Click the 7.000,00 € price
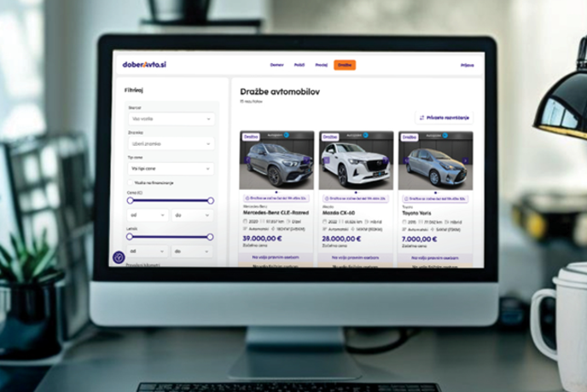The width and height of the screenshot is (587, 392). coord(419,239)
